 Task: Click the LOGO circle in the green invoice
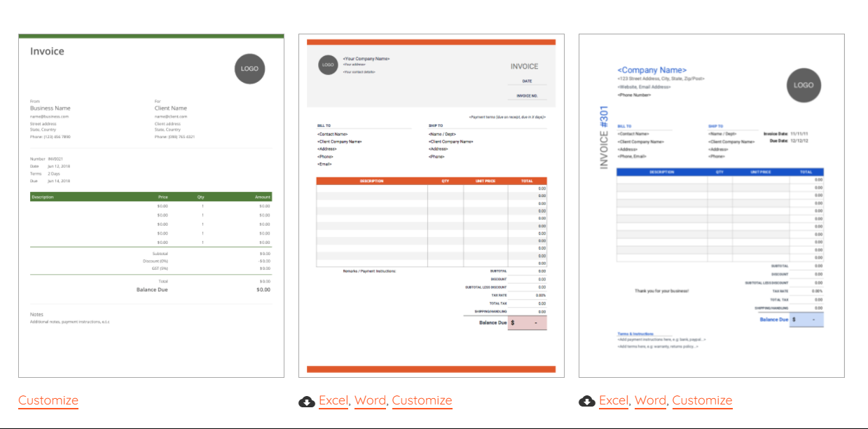tap(249, 69)
